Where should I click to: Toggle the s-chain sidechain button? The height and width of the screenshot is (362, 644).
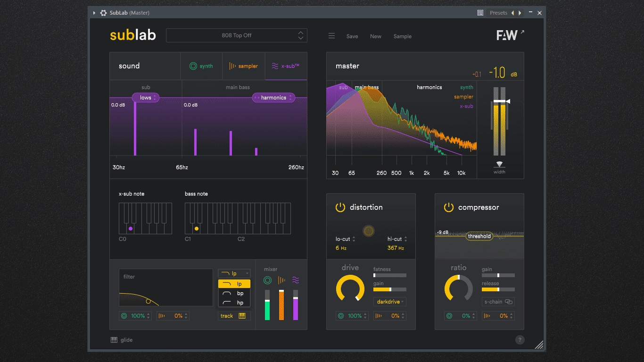[498, 302]
